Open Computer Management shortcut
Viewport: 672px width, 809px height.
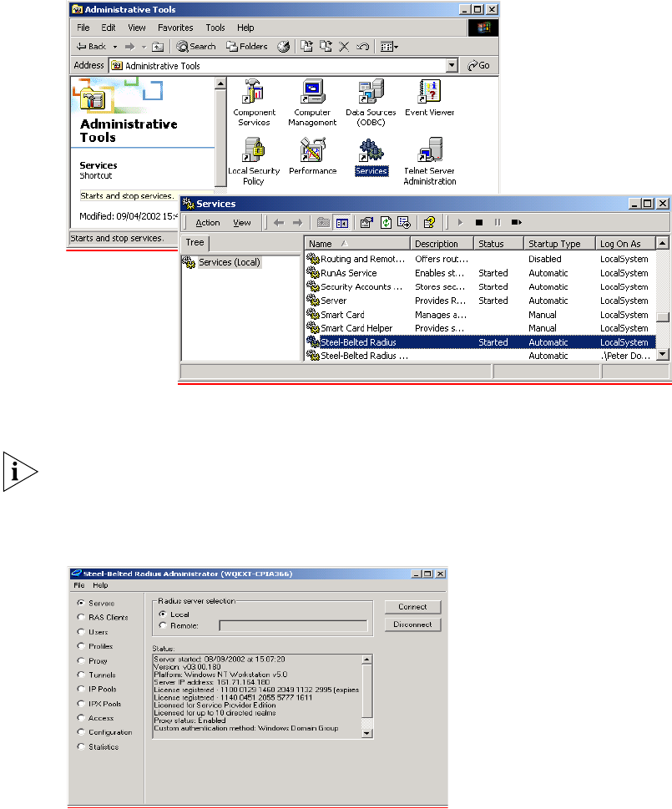[312, 103]
